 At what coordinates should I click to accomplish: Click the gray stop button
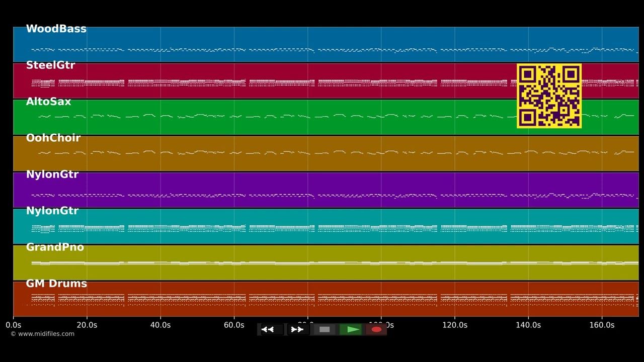click(x=325, y=329)
